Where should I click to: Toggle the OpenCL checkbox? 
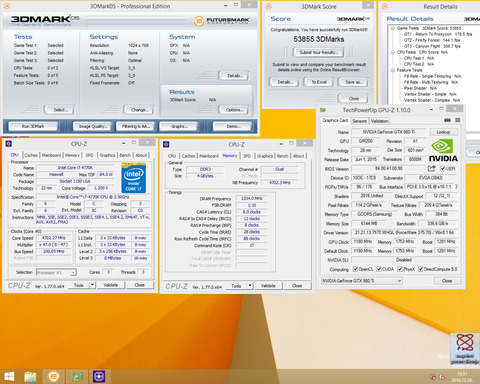tap(355, 269)
